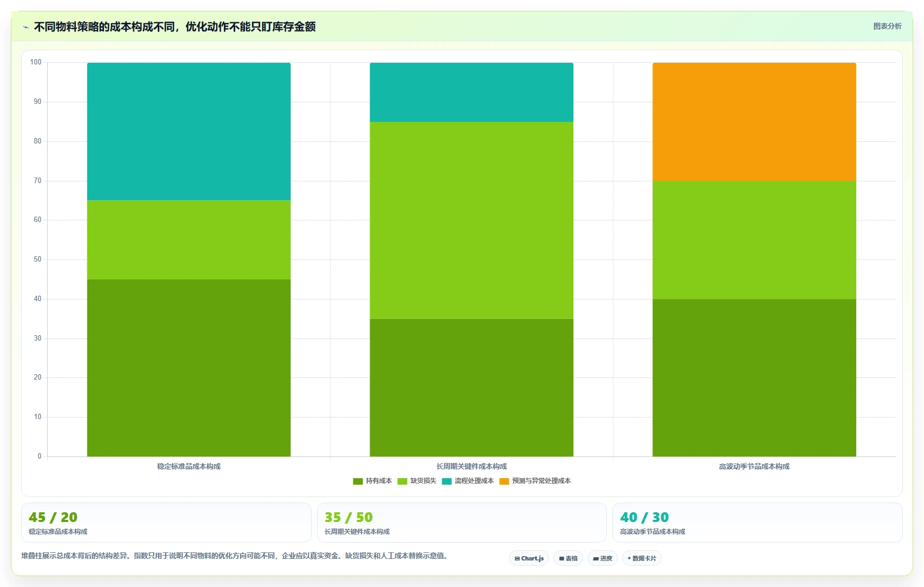Click dark green segment of 长周期关键件 bar

pyautogui.click(x=471, y=388)
